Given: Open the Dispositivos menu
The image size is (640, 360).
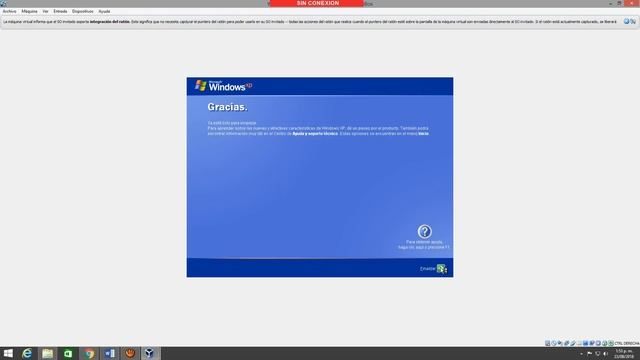Looking at the screenshot, I should [82, 11].
